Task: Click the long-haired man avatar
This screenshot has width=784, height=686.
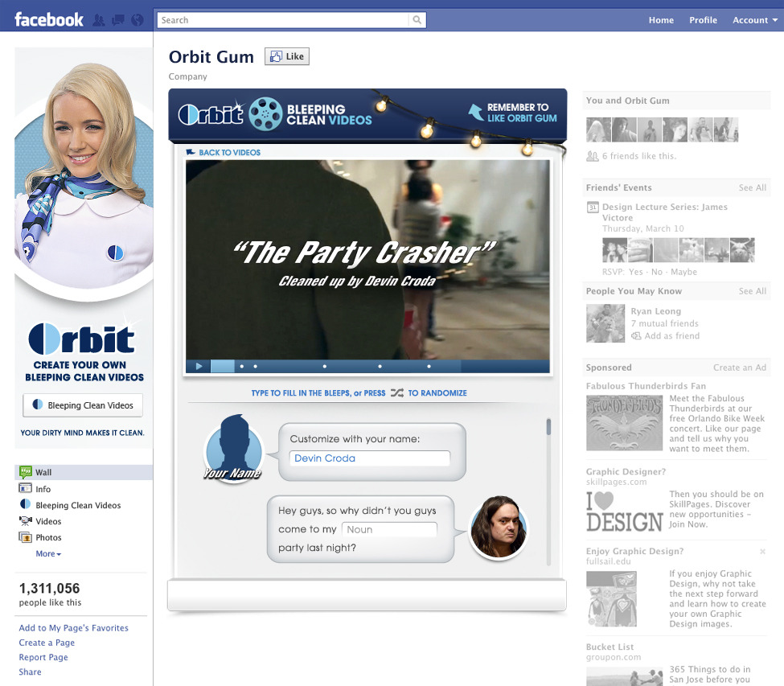Action: click(x=499, y=528)
